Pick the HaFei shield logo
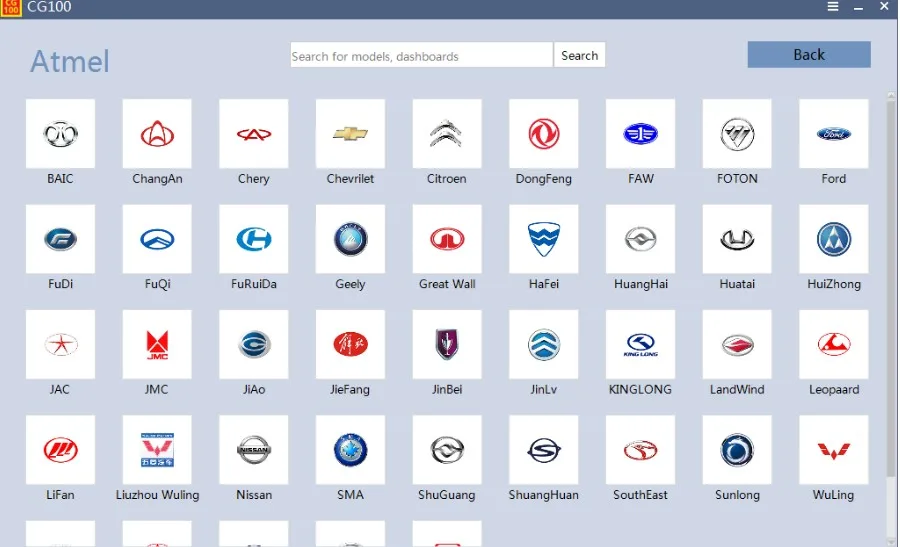This screenshot has height=547, width=900. click(x=544, y=239)
